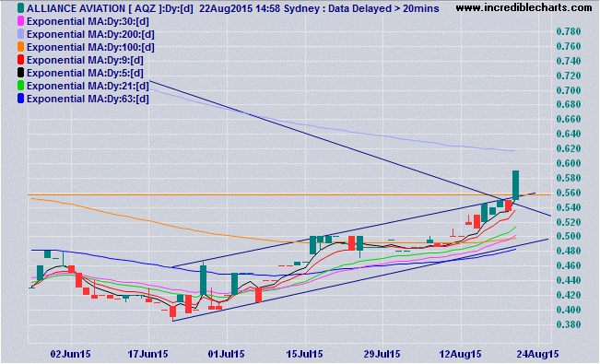Click the 0.780 price axis label
Image resolution: width=600 pixels, height=364 pixels.
569,31
